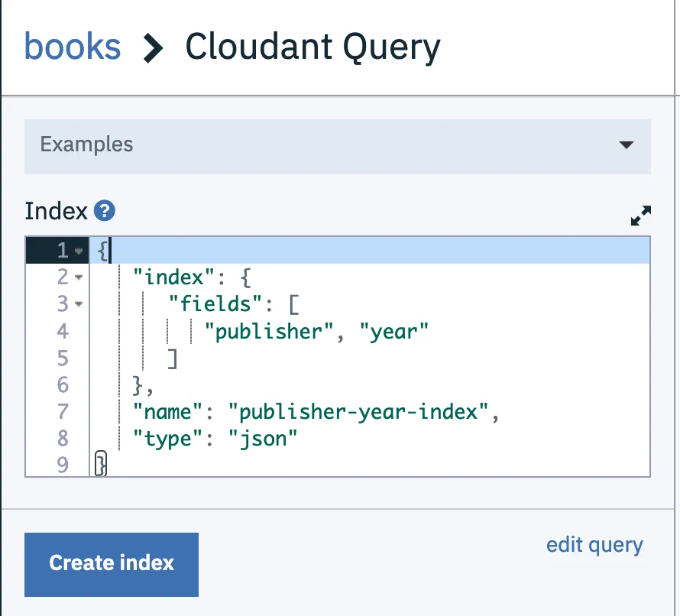Click the closing bracket on line 5
The image size is (680, 616).
(x=173, y=358)
